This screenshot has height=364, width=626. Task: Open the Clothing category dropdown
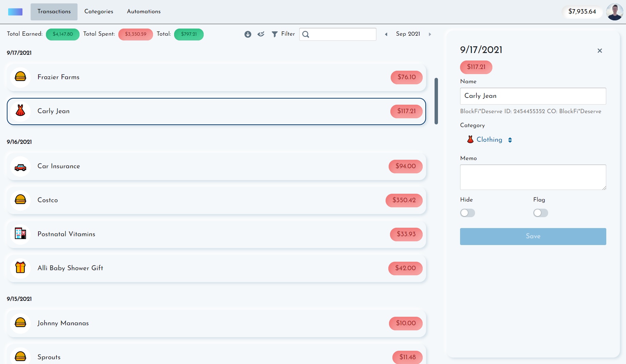489,140
